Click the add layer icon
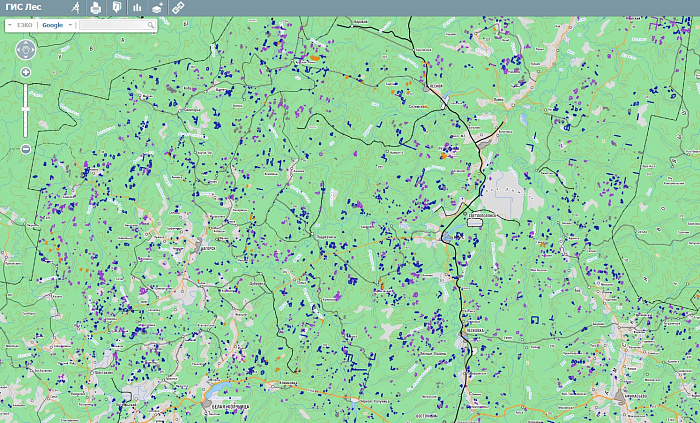Viewport: 700px width, 423px height. [157, 8]
